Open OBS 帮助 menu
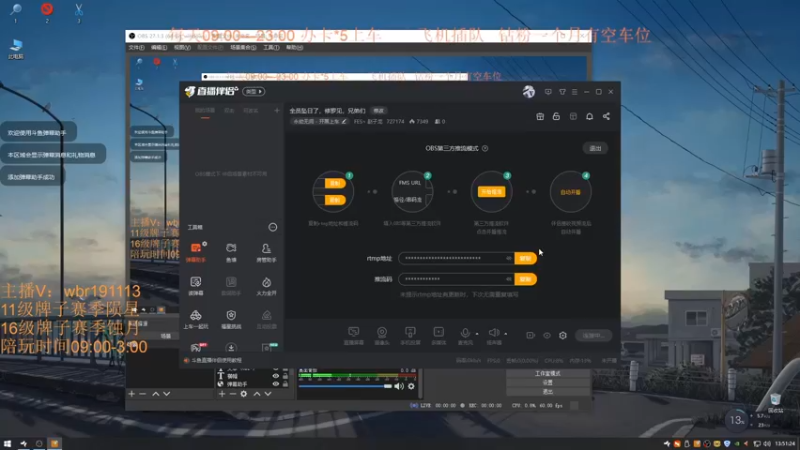 point(294,47)
